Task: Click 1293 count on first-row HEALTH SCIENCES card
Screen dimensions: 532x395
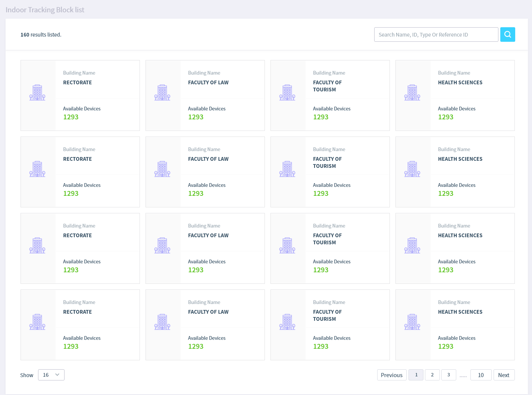Action: coord(446,117)
